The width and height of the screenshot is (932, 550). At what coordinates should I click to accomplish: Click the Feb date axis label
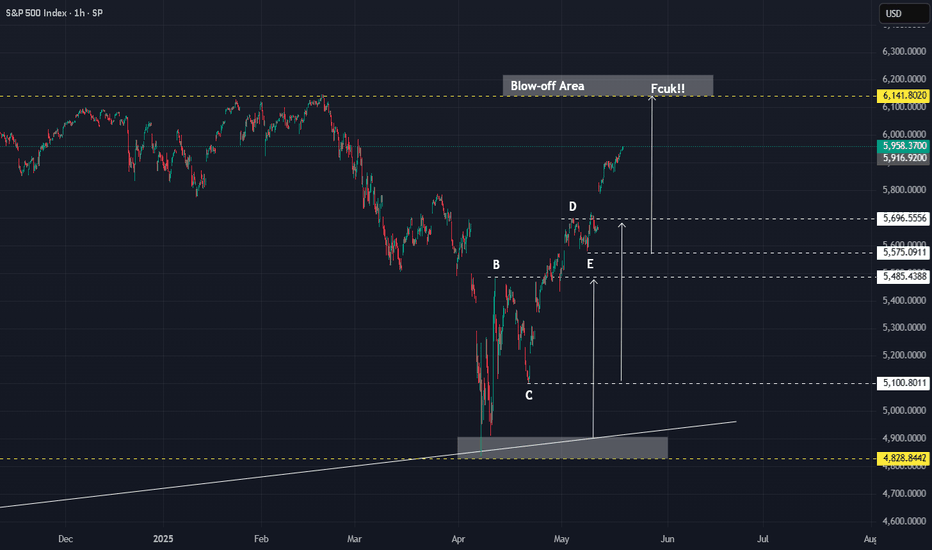[261, 539]
